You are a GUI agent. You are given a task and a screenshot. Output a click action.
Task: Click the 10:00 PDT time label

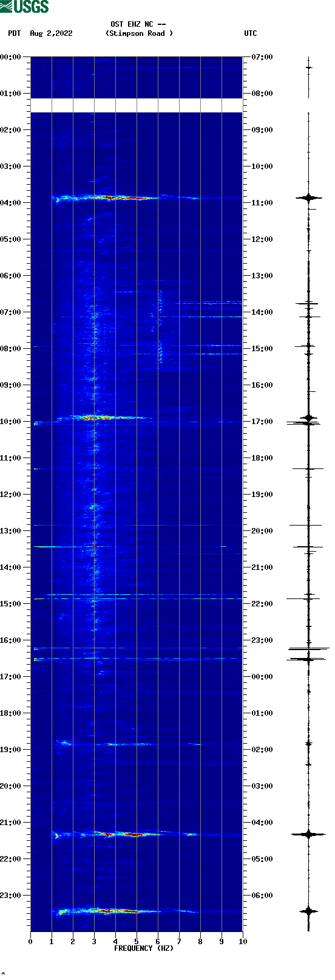(11, 421)
